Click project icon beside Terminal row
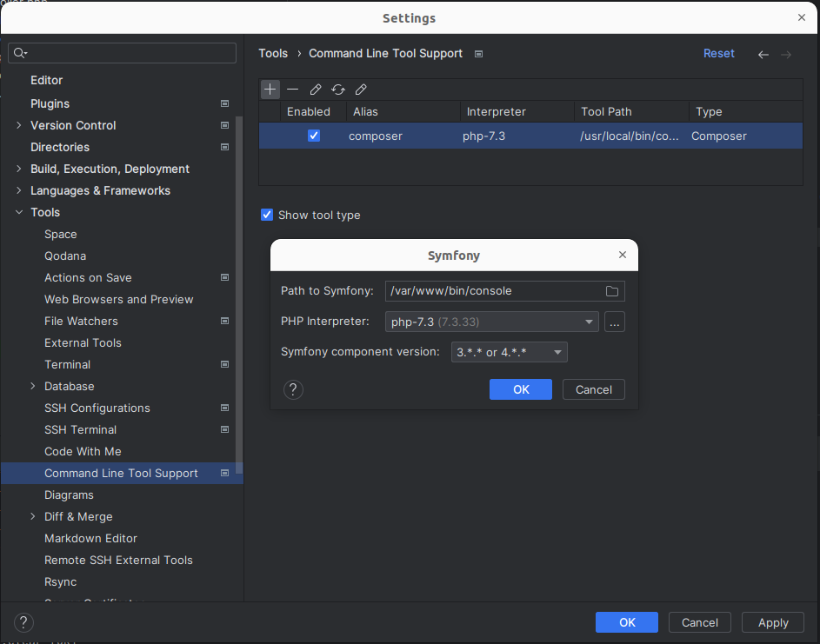Image resolution: width=820 pixels, height=644 pixels. pyautogui.click(x=225, y=364)
